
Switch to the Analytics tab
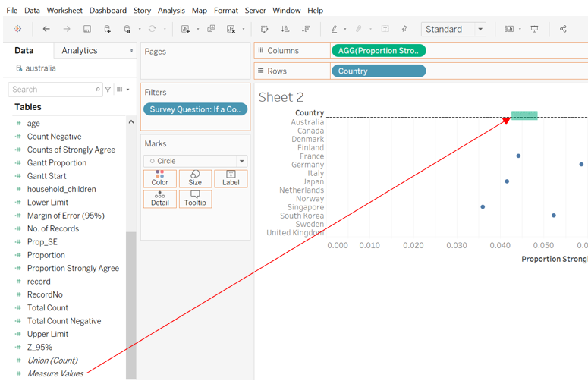click(80, 51)
